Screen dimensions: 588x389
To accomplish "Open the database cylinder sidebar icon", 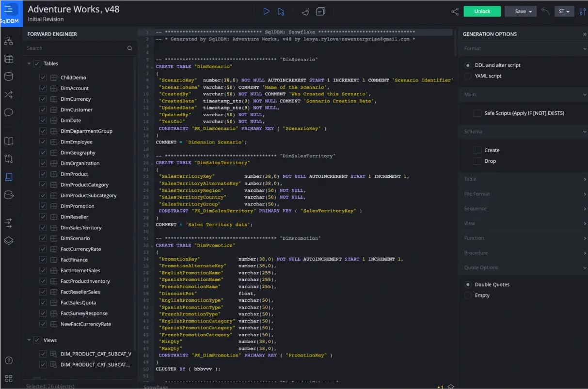I will (x=8, y=77).
